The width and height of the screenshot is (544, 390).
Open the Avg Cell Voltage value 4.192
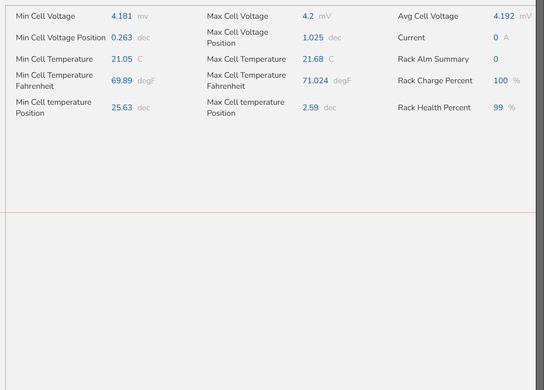(504, 16)
